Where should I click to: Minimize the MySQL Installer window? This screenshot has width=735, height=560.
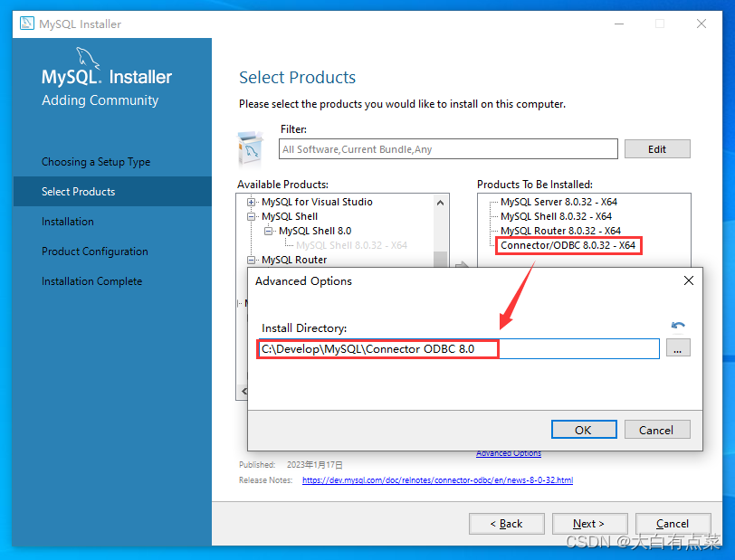click(619, 24)
